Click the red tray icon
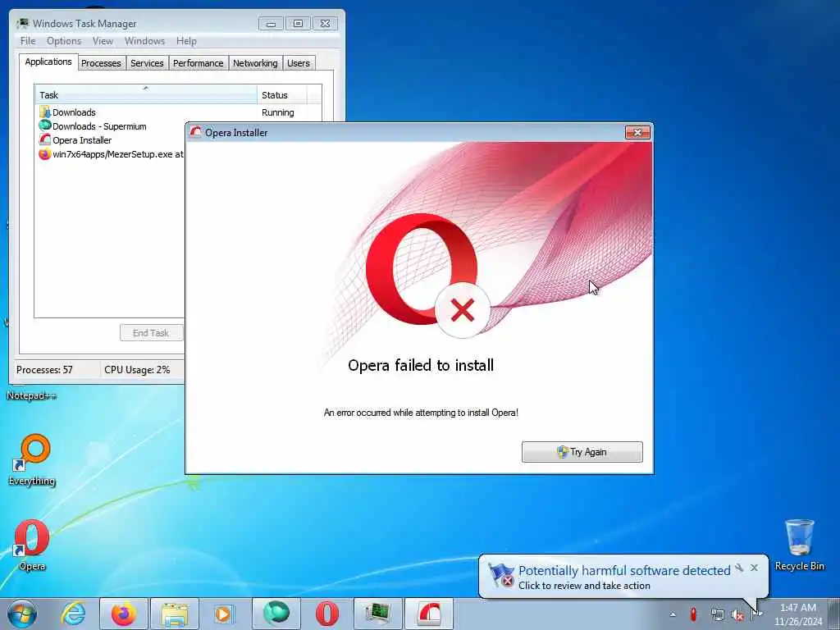840x630 pixels. (693, 614)
